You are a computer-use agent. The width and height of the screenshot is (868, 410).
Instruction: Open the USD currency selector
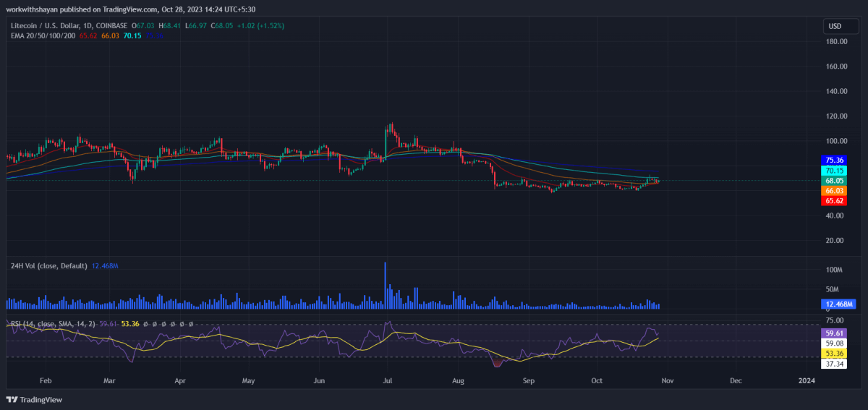point(835,27)
